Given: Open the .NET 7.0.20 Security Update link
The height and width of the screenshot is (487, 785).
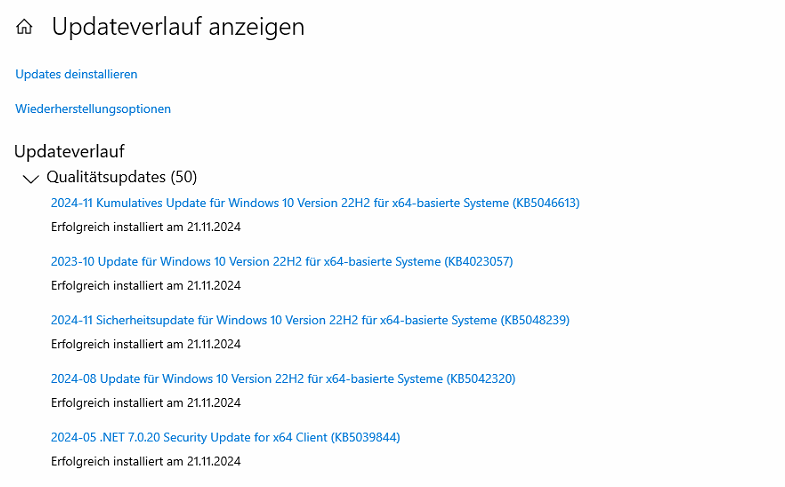Looking at the screenshot, I should point(225,437).
